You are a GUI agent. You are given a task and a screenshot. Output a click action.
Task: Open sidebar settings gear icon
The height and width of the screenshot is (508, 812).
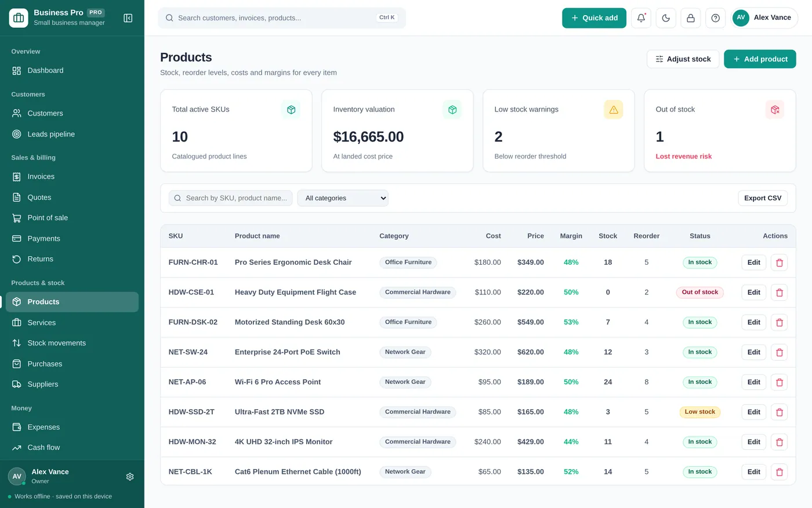tap(130, 477)
